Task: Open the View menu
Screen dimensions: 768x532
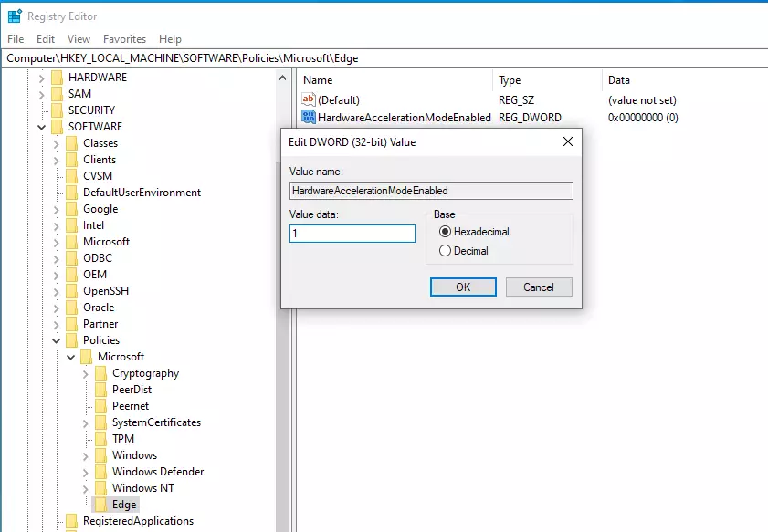Action: coord(79,38)
